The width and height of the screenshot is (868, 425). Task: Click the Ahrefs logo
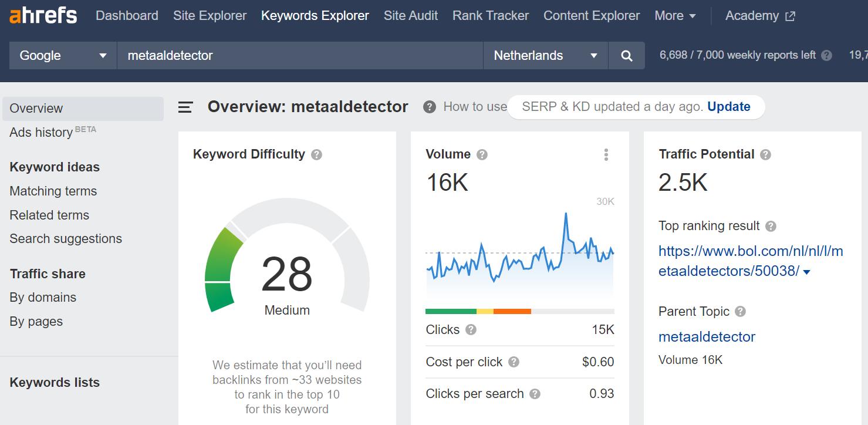click(x=43, y=16)
